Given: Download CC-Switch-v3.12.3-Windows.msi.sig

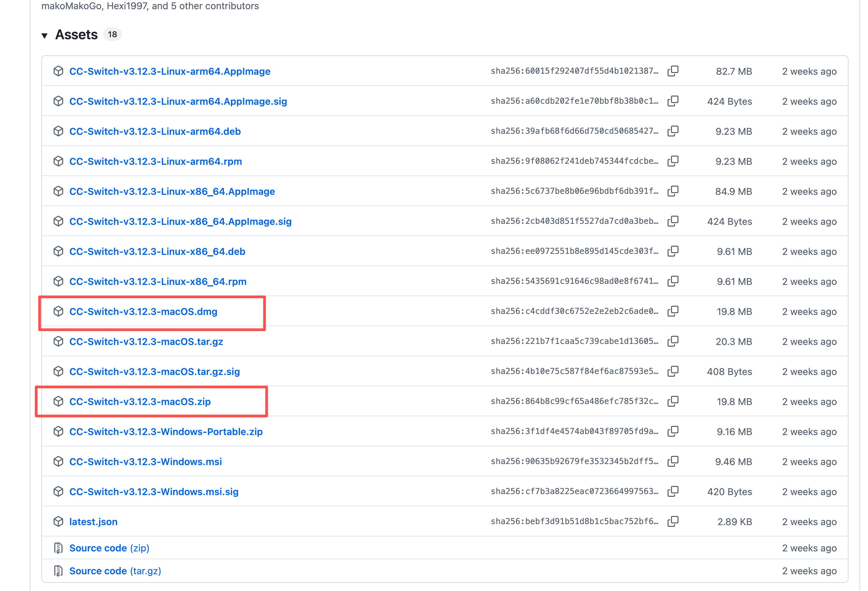Looking at the screenshot, I should click(x=154, y=492).
